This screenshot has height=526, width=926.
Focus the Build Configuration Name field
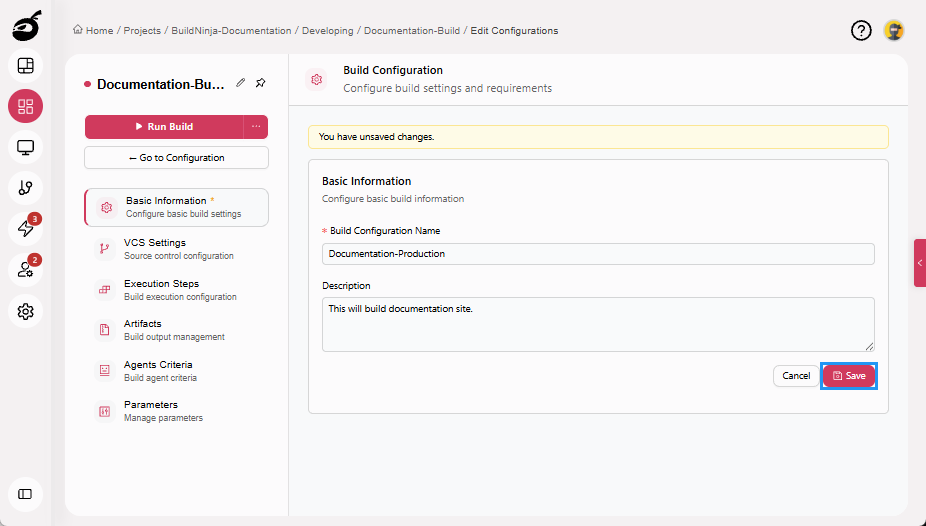click(x=598, y=254)
